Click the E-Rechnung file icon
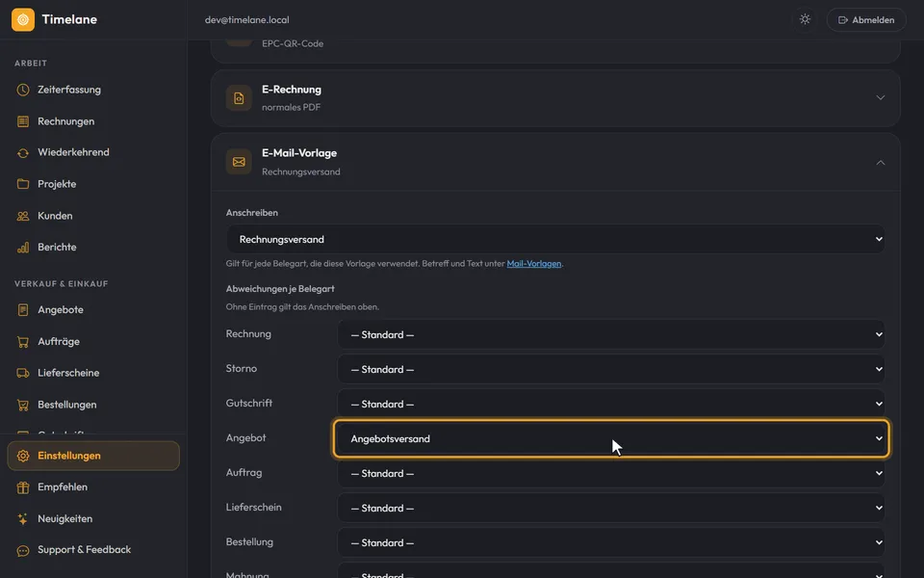924x578 pixels. [x=239, y=98]
